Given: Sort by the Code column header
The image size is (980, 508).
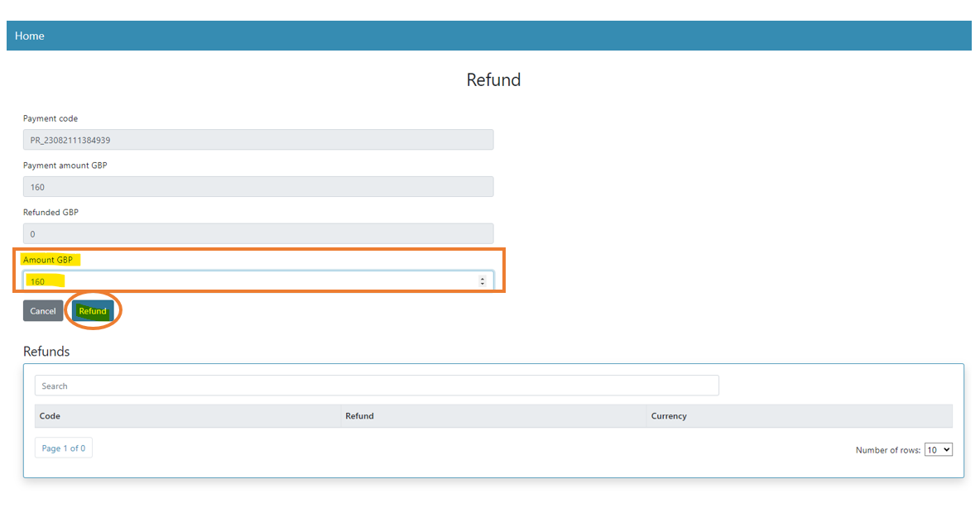Looking at the screenshot, I should (x=50, y=416).
